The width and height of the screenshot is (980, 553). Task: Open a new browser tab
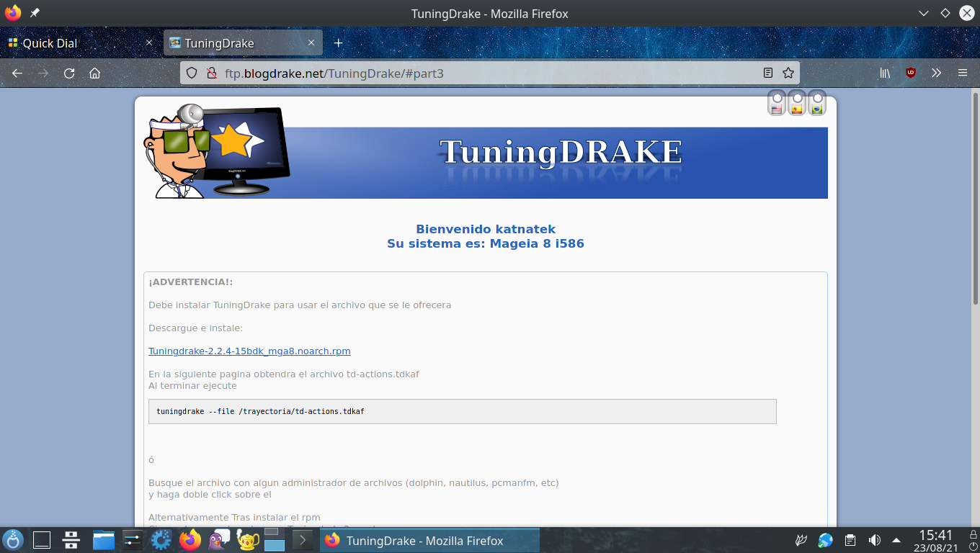[338, 43]
